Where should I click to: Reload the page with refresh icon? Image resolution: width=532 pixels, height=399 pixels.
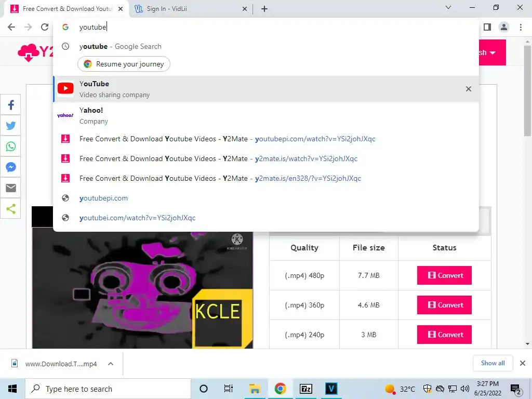pyautogui.click(x=45, y=27)
